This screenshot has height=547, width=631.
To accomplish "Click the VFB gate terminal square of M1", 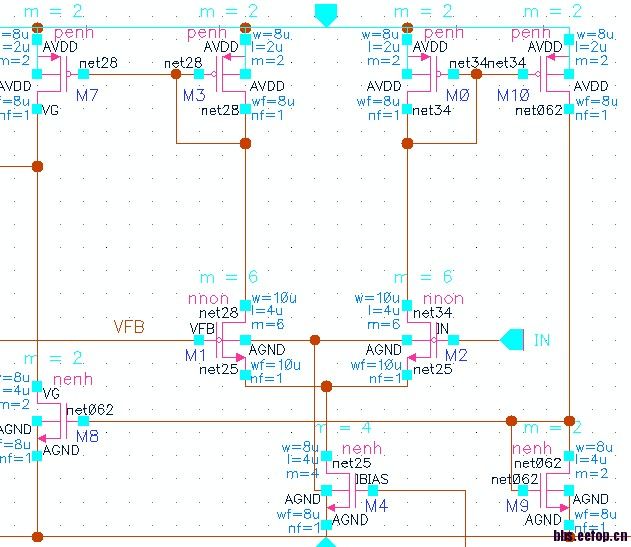I will click(199, 340).
